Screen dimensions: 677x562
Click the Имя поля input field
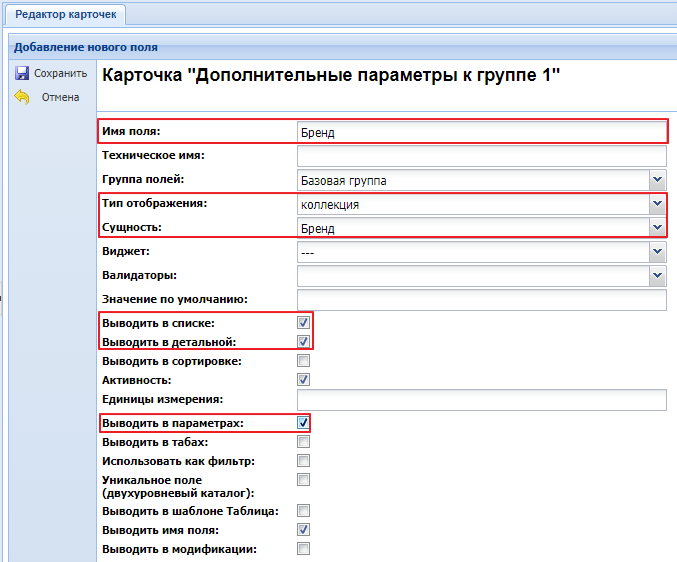482,132
